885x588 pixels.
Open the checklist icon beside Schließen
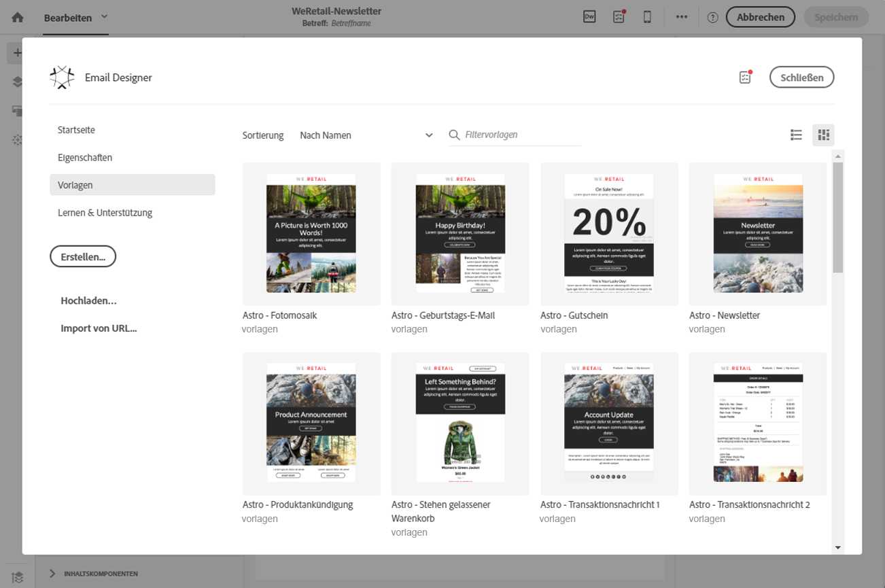pyautogui.click(x=746, y=77)
